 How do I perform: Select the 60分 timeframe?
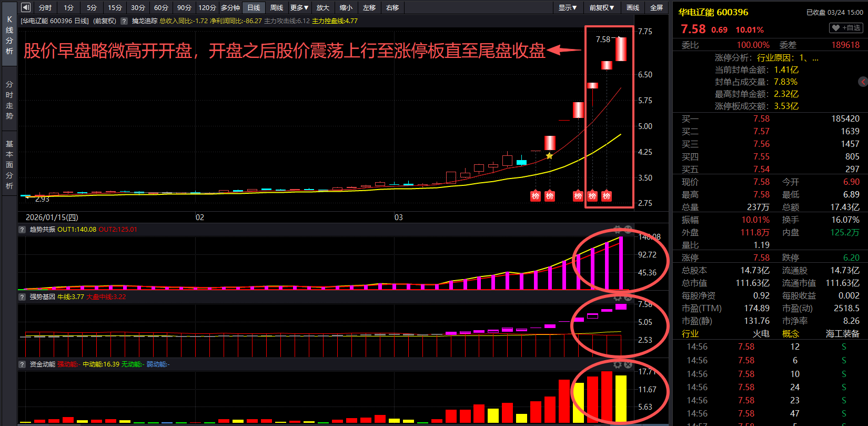tap(161, 7)
